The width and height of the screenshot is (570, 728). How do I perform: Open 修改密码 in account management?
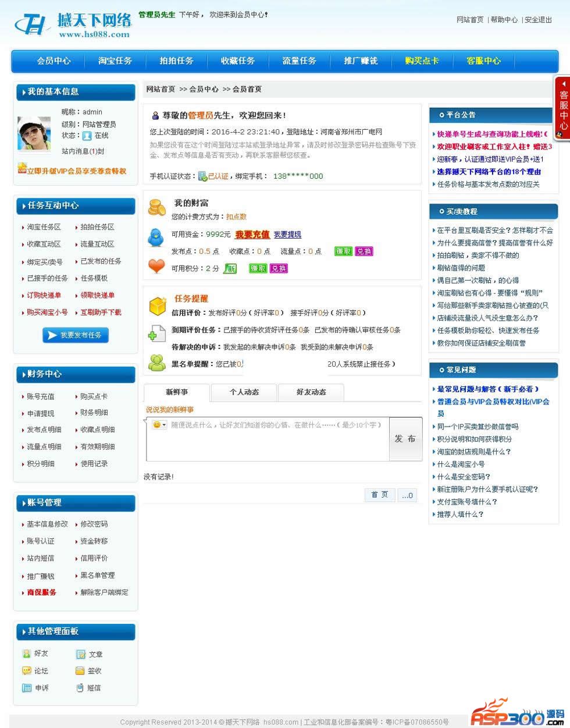pyautogui.click(x=94, y=524)
